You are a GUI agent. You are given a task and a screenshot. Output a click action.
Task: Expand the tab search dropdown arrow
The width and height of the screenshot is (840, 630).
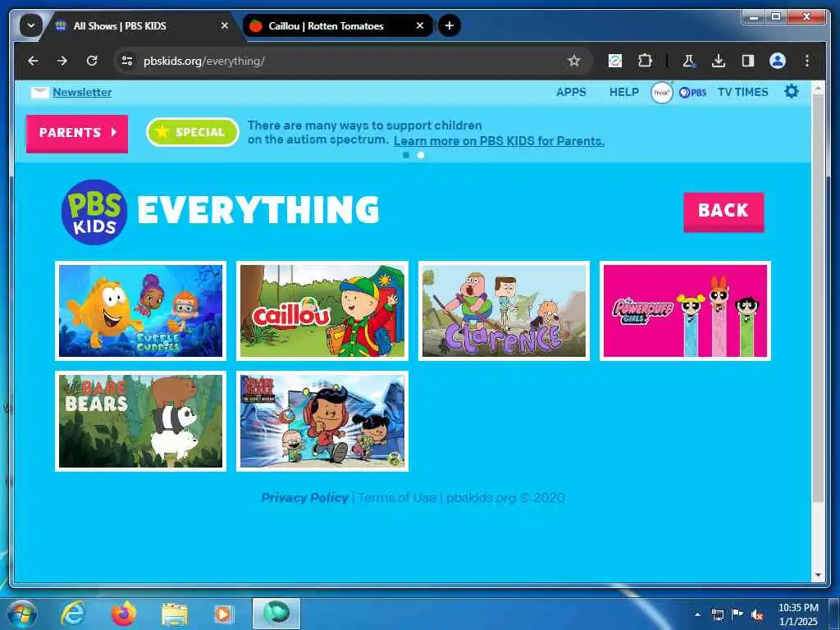coord(30,25)
